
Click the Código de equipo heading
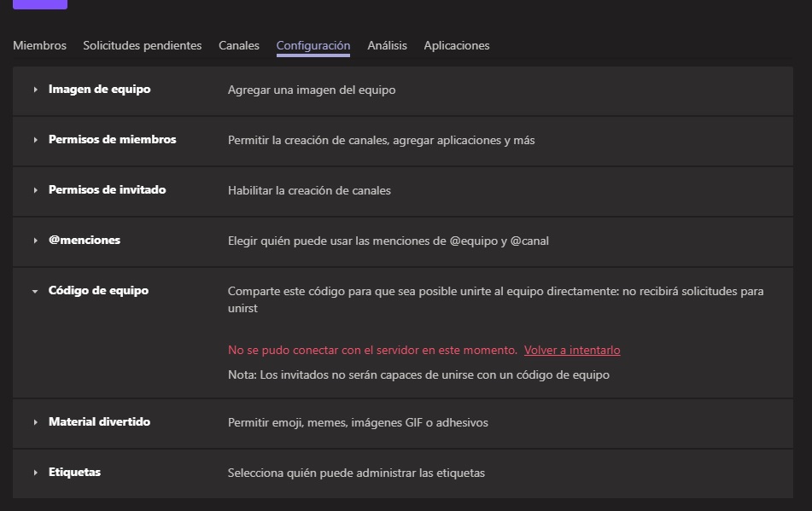[x=98, y=290]
